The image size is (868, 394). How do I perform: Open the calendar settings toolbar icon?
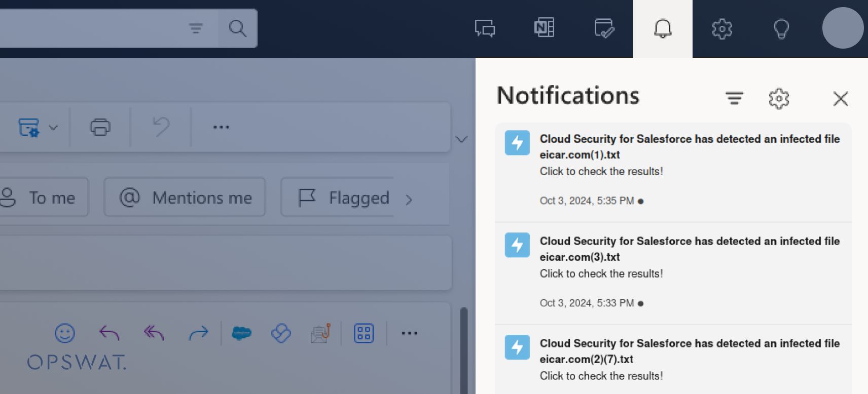(x=29, y=128)
